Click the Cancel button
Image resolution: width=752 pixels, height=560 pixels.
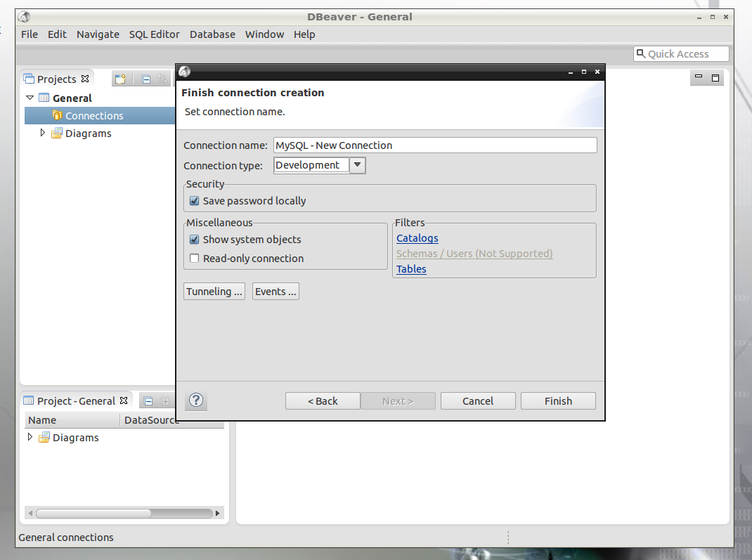click(478, 401)
